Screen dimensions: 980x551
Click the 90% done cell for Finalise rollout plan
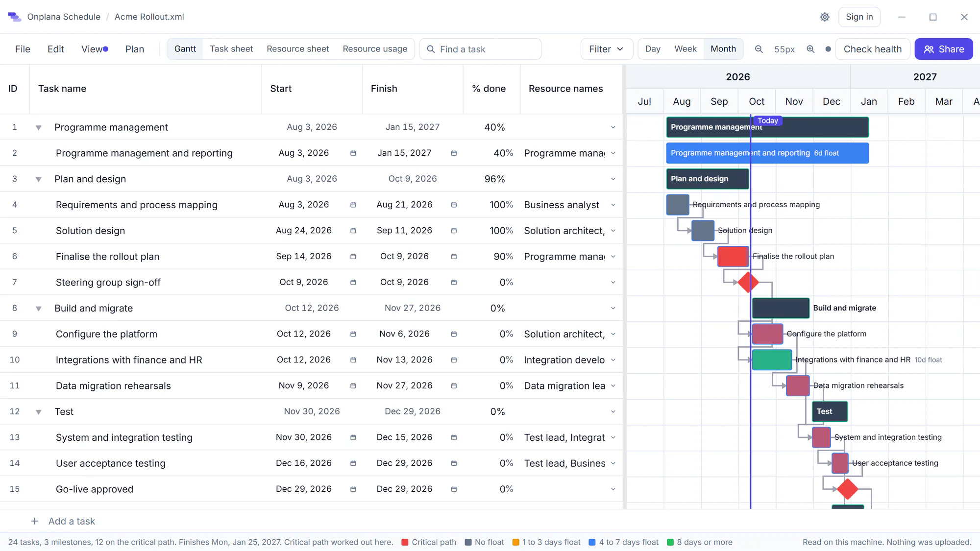pos(492,257)
